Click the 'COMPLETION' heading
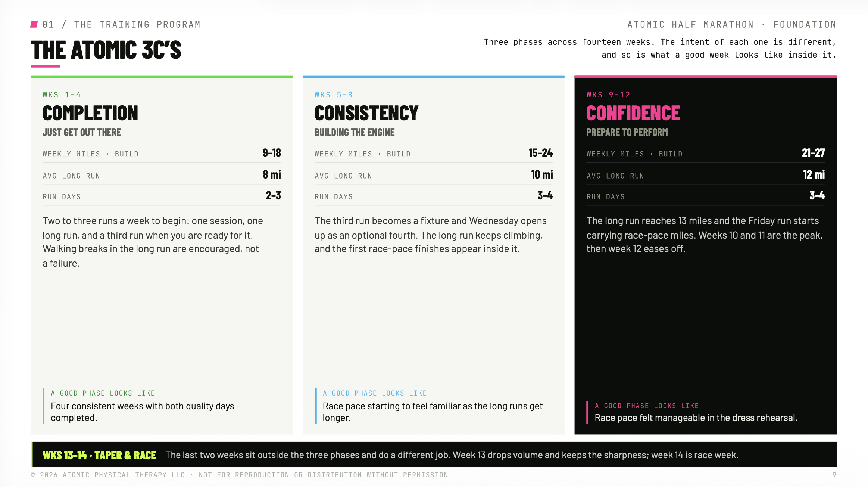The image size is (868, 487). 90,113
